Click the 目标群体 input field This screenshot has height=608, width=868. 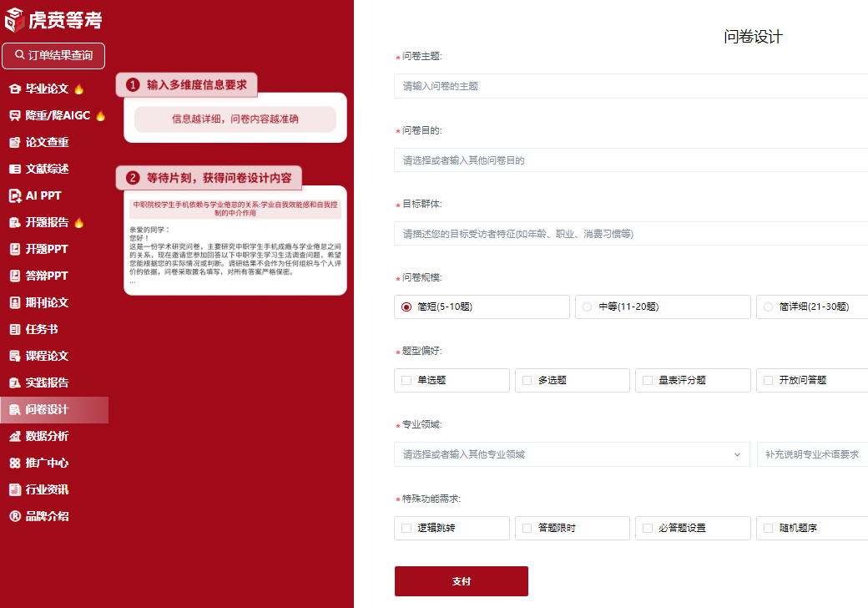pyautogui.click(x=631, y=234)
